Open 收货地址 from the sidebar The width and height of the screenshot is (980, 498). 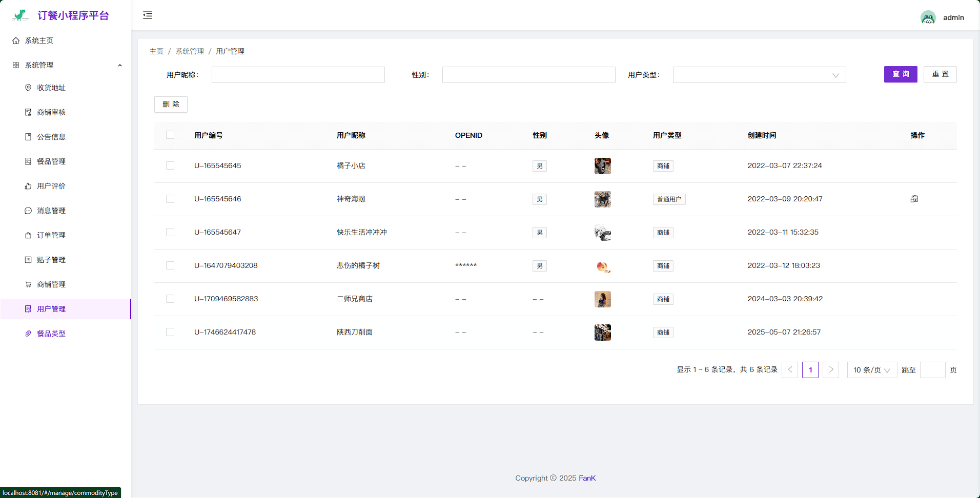tap(51, 88)
